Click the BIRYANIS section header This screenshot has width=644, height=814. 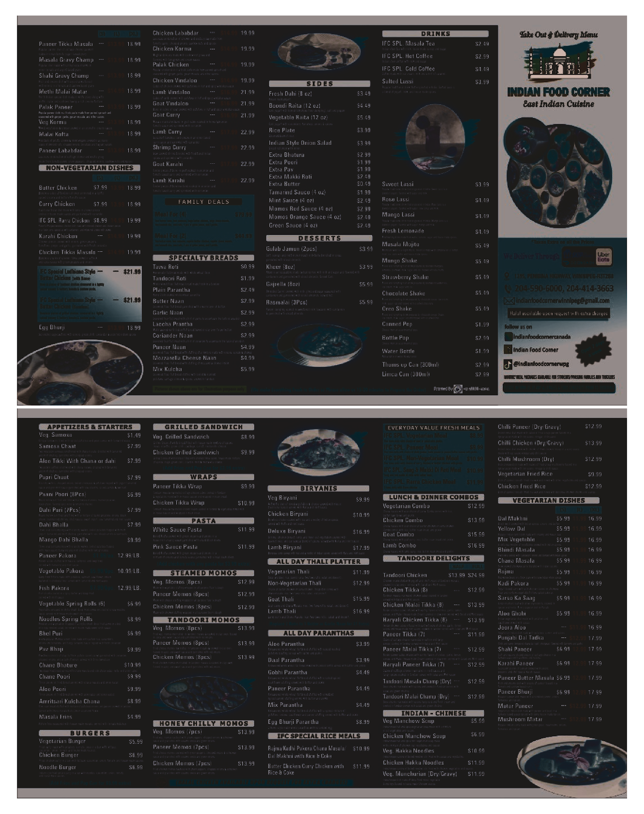(x=319, y=488)
